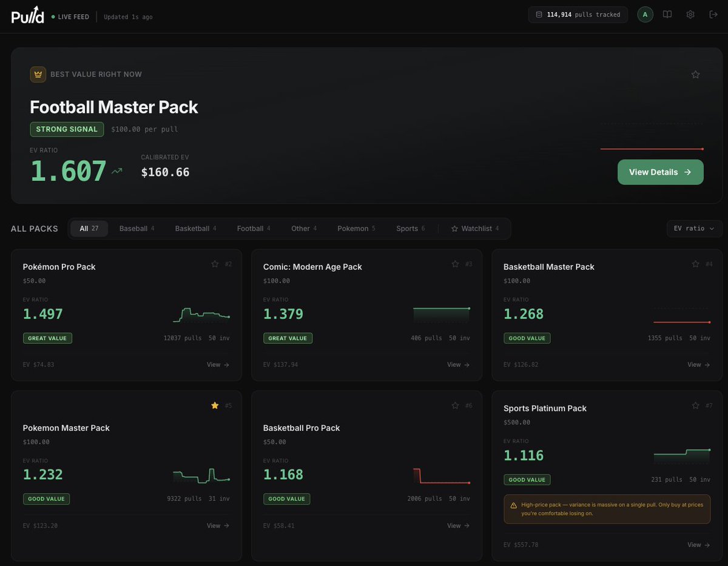Unstar the Pokemon Master Pack
728x566 pixels.
(x=215, y=405)
